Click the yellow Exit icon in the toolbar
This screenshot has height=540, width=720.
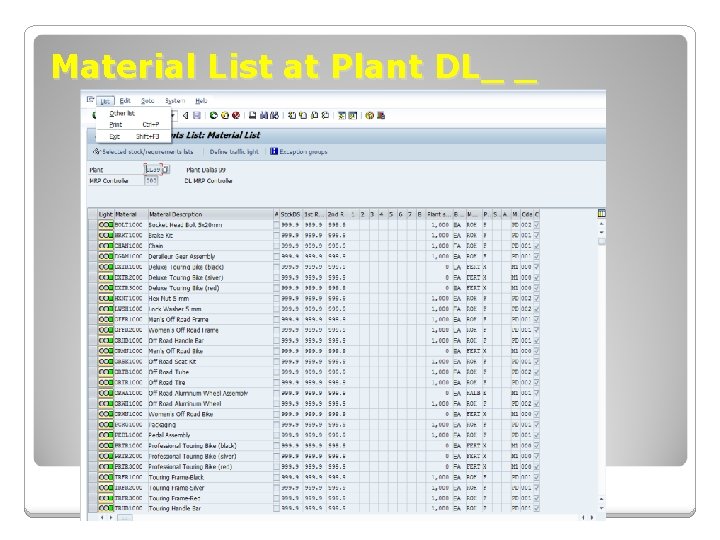(225, 116)
